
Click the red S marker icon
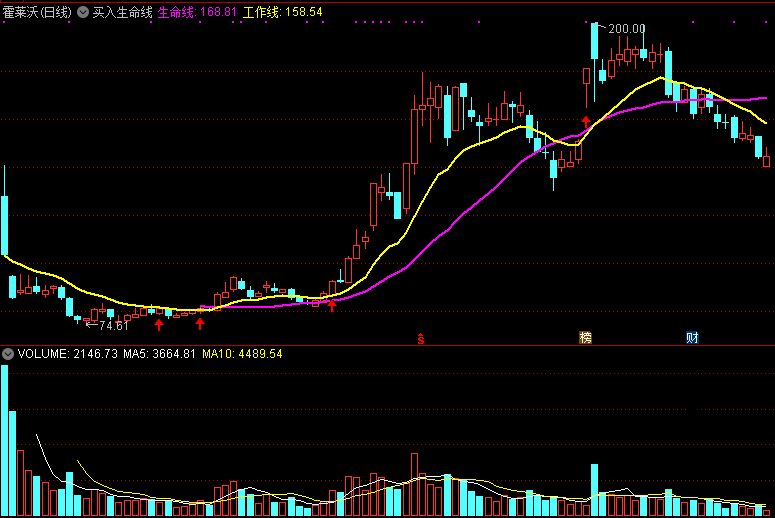pos(421,339)
